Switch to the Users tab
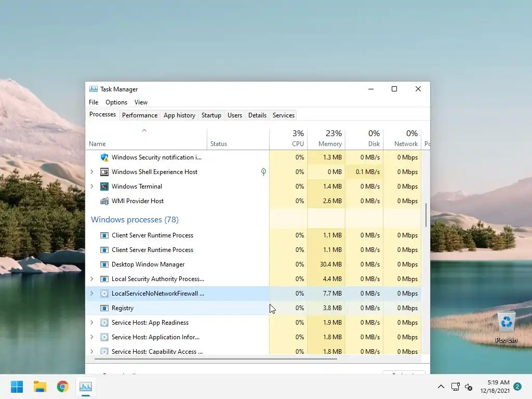 pyautogui.click(x=235, y=115)
